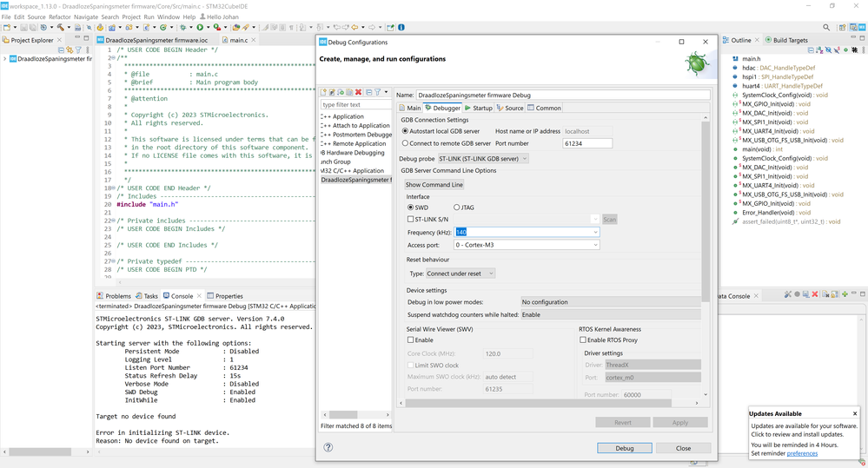Screen dimensions: 868x468
Task: Click the green Run button in main toolbar
Action: tap(200, 28)
